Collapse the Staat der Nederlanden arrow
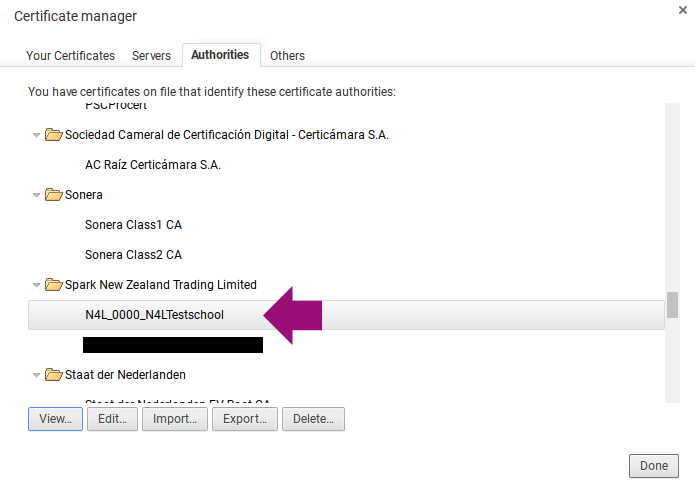This screenshot has height=485, width=695. (37, 375)
